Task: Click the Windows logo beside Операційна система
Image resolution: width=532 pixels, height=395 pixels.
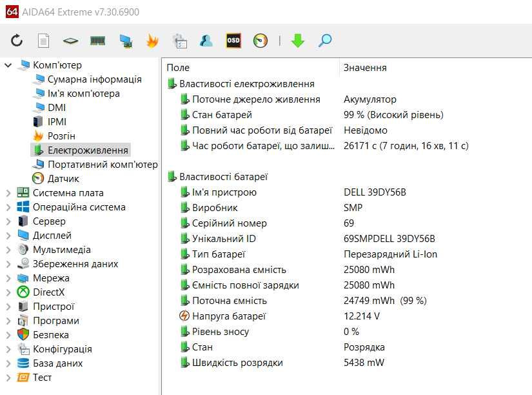Action: point(23,207)
